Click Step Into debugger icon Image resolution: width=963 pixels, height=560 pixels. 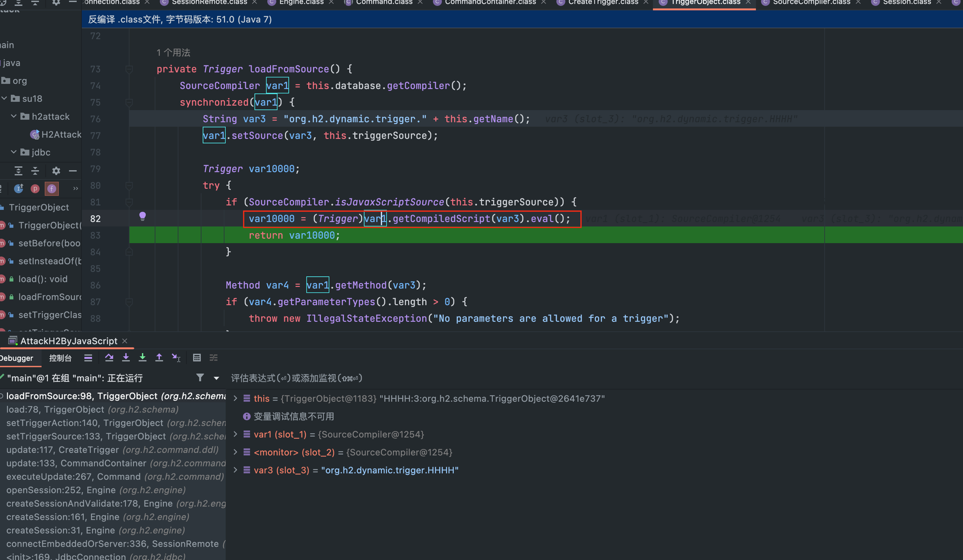pyautogui.click(x=126, y=358)
